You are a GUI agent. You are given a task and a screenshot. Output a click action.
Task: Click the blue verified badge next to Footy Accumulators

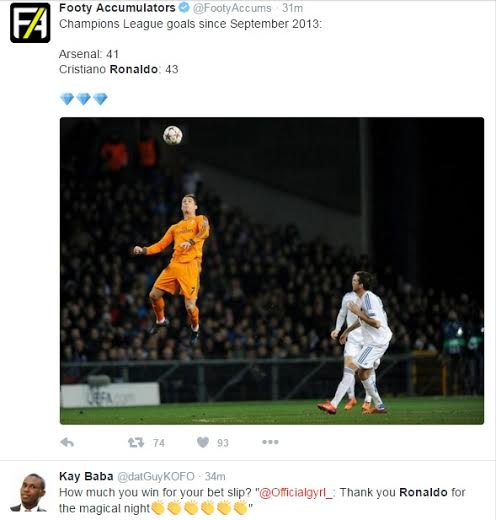184,7
